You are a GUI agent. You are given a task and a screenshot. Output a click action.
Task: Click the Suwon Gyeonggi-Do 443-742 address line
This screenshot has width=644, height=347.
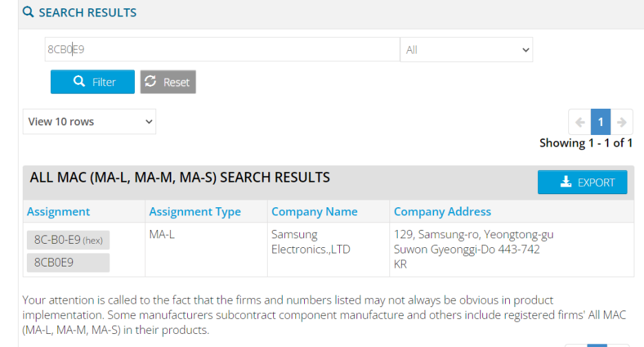point(466,249)
